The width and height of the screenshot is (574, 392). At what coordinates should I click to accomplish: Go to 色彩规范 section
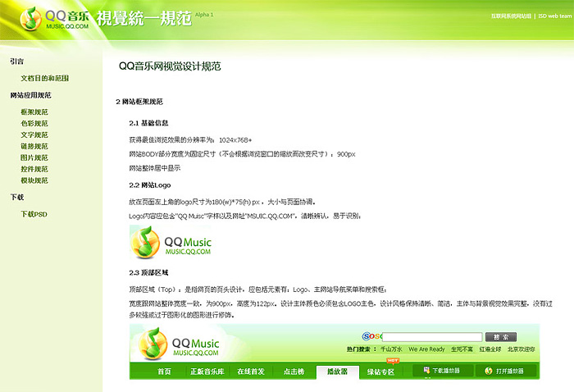pyautogui.click(x=34, y=123)
